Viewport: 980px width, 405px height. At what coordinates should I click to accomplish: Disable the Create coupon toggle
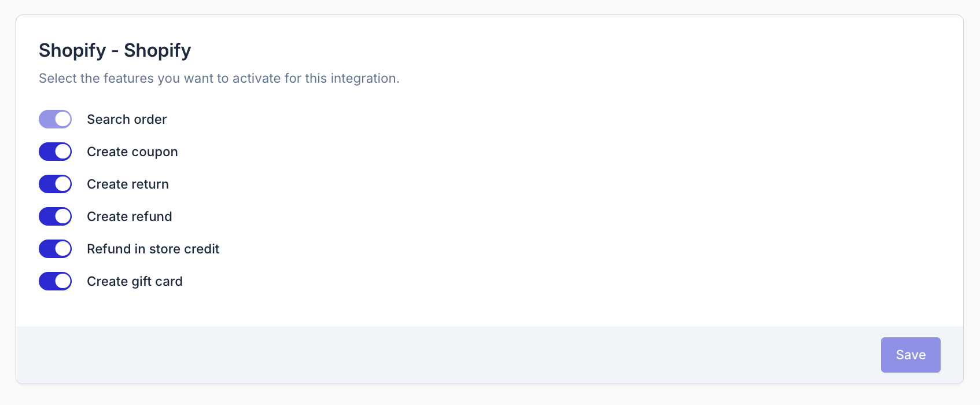(x=56, y=152)
